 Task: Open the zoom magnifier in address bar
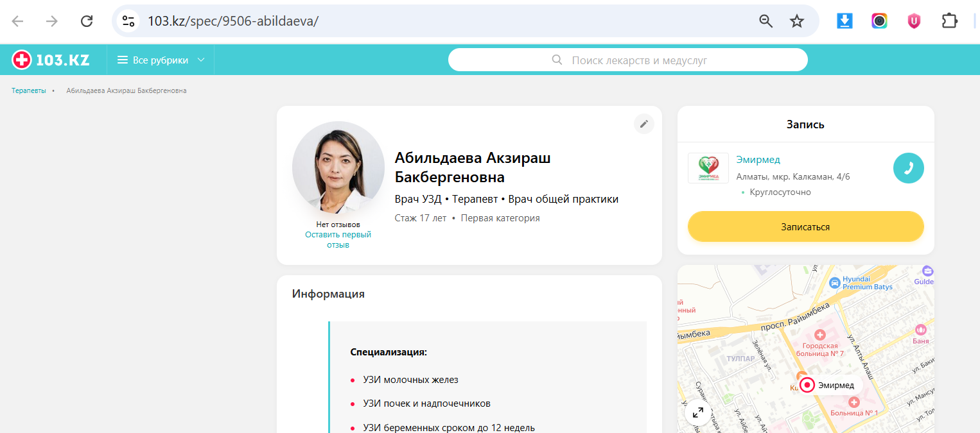pyautogui.click(x=766, y=21)
